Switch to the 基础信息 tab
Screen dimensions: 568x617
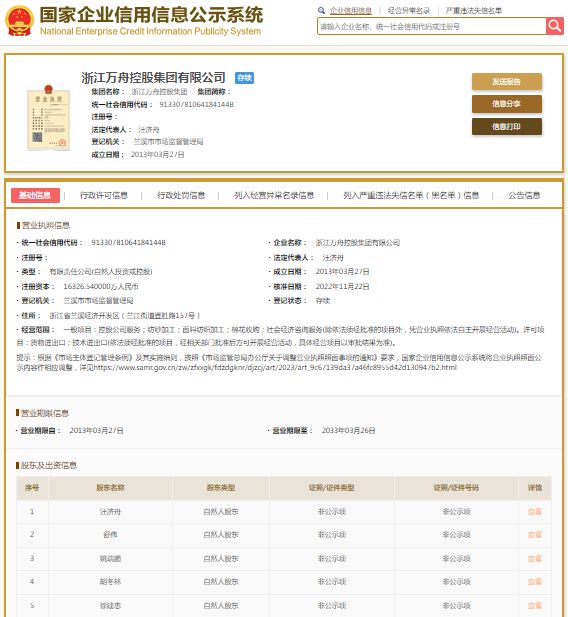tap(35, 195)
